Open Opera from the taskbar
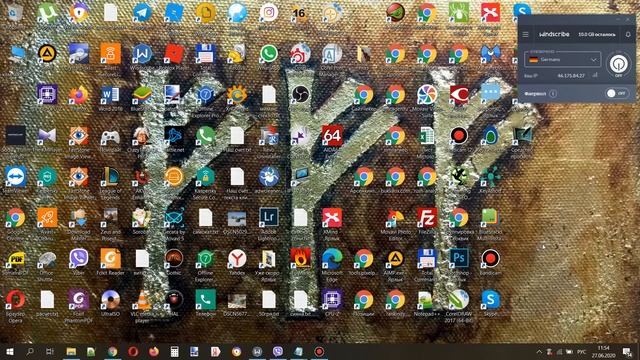 click(133, 351)
